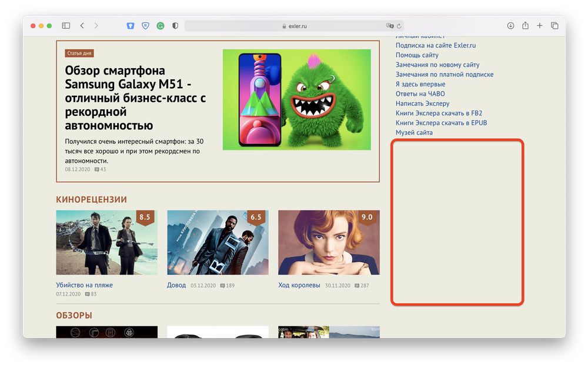588x368 pixels.
Task: Open the 'Ответы на ЧАВО' link
Action: (420, 93)
